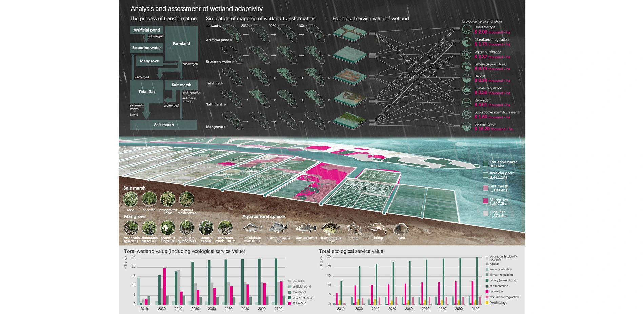The height and width of the screenshot is (314, 644).
Task: Click the Water purification droplet icon
Action: click(x=467, y=54)
